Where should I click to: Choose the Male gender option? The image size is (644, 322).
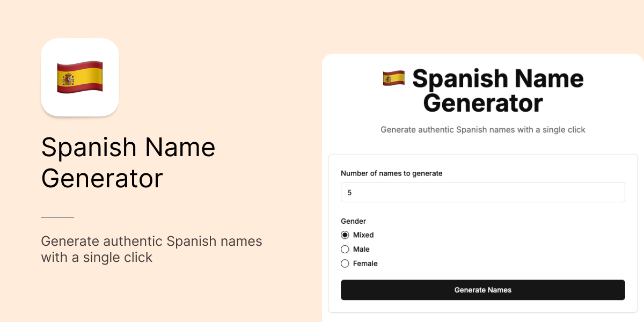tap(344, 249)
